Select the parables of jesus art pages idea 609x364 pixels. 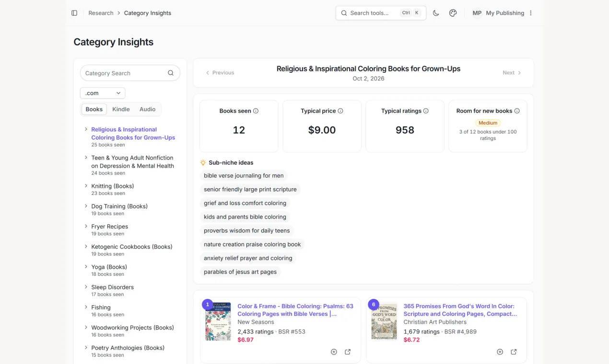point(240,272)
